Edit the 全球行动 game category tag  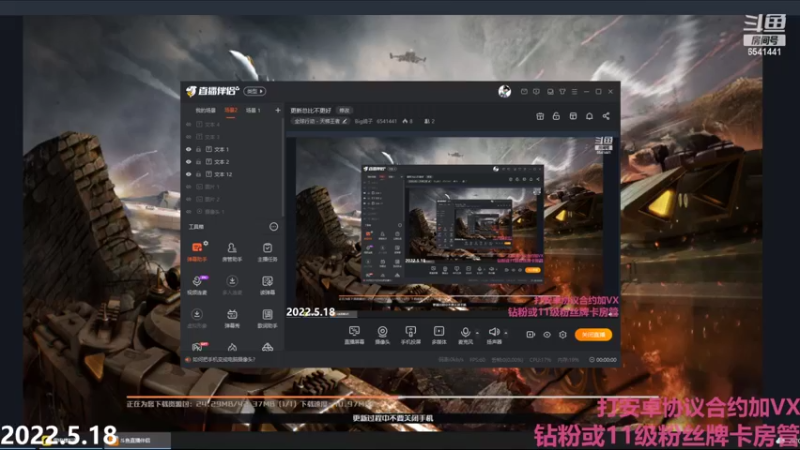[x=320, y=121]
